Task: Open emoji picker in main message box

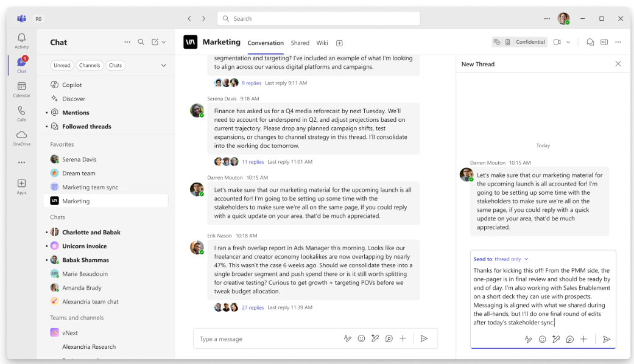Action: coord(361,338)
